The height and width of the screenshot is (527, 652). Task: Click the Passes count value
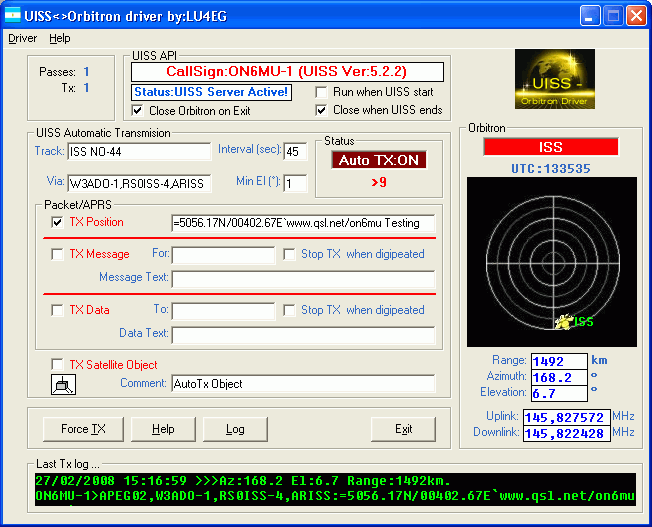86,72
